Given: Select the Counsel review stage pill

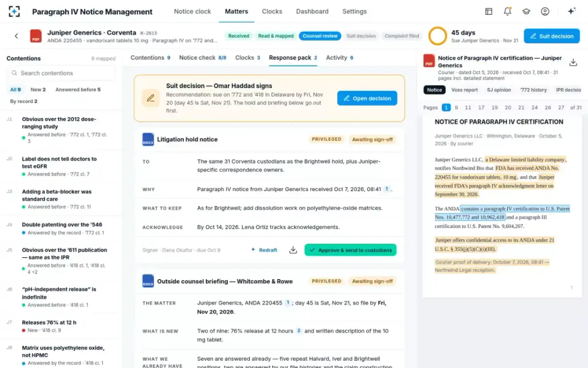Looking at the screenshot, I should point(320,36).
